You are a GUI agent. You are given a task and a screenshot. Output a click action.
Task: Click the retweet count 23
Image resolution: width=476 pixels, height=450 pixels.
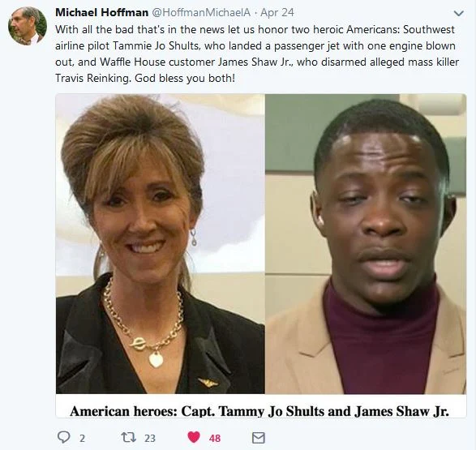click(x=150, y=438)
